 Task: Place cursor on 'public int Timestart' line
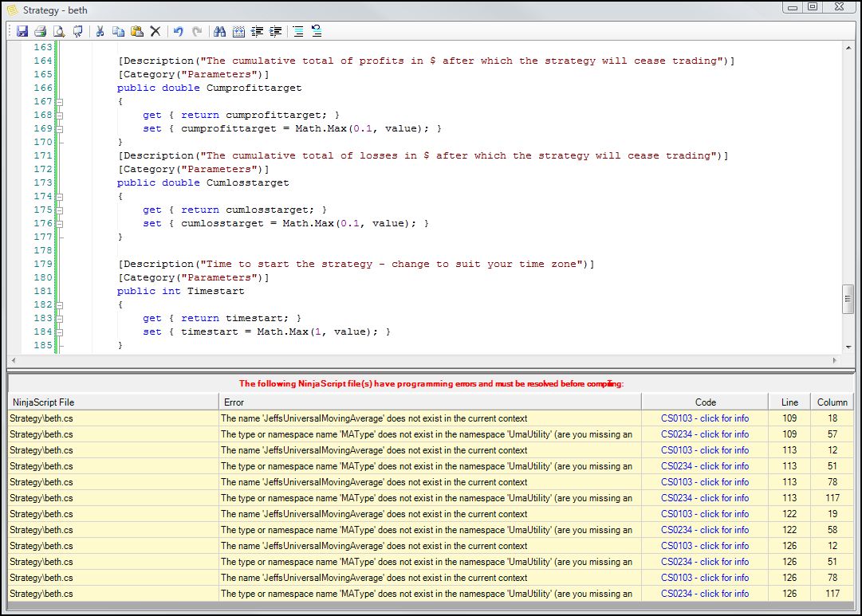click(180, 291)
